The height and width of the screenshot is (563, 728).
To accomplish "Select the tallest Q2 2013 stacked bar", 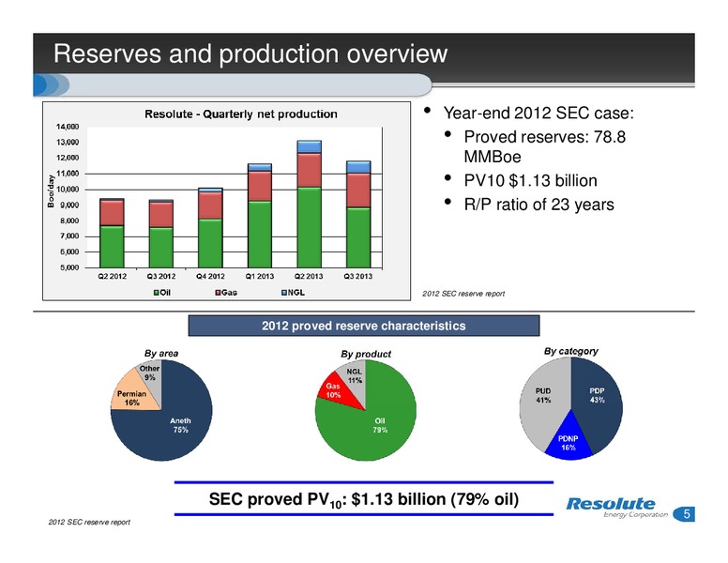I will click(x=310, y=205).
